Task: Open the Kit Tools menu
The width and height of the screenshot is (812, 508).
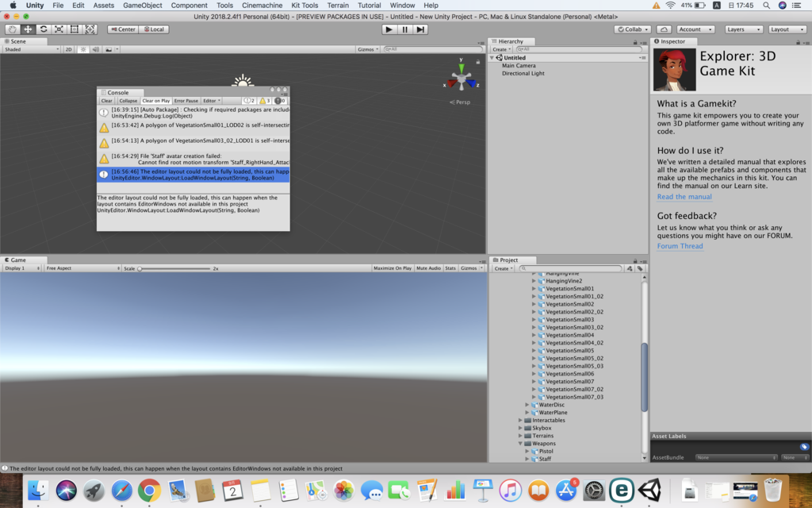Action: [x=304, y=6]
